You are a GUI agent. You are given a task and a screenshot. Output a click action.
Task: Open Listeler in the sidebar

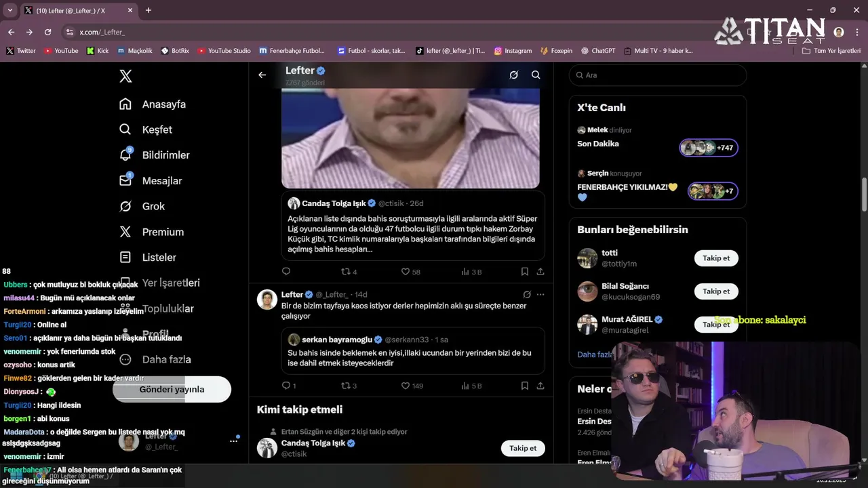[x=148, y=258]
